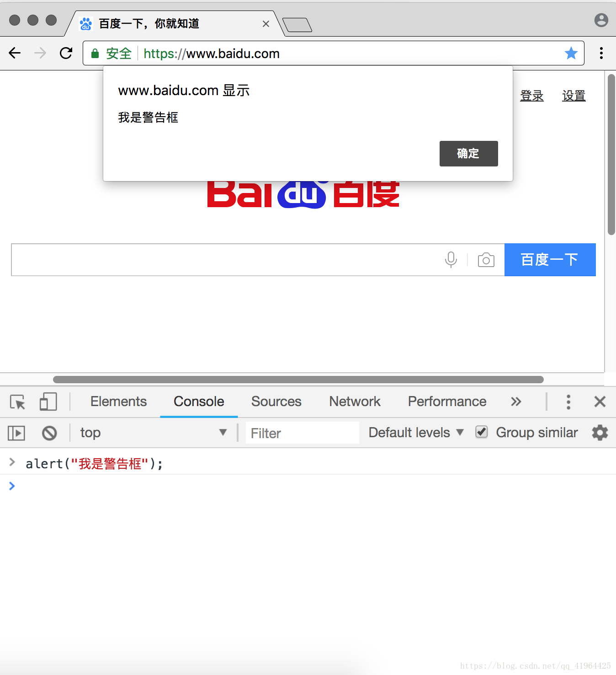Switch to the Elements tab

point(118,402)
